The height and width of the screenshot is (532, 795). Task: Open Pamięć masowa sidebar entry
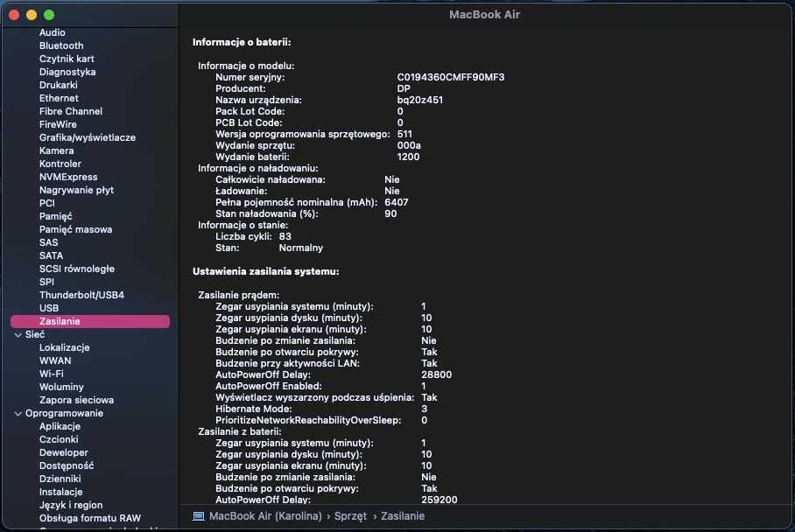pyautogui.click(x=75, y=229)
